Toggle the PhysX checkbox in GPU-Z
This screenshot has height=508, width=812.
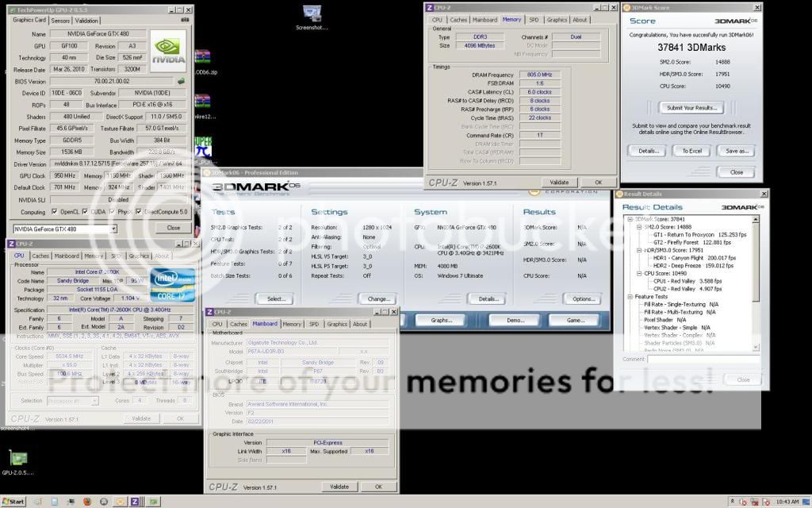(x=112, y=211)
